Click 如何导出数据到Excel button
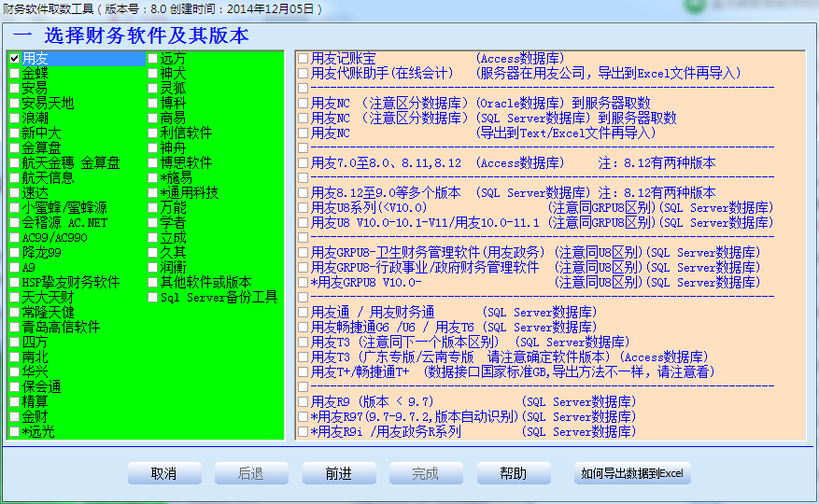Viewport: 819px width, 504px height. pyautogui.click(x=632, y=473)
